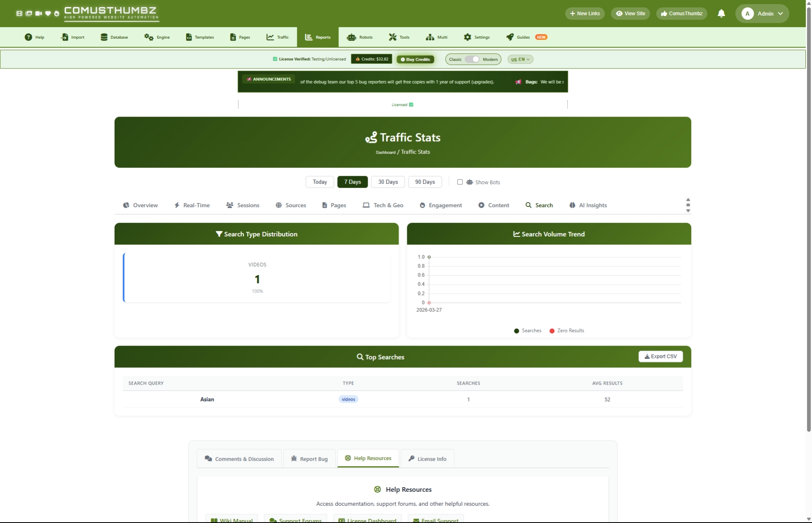Open the Report Bug tab

309,459
